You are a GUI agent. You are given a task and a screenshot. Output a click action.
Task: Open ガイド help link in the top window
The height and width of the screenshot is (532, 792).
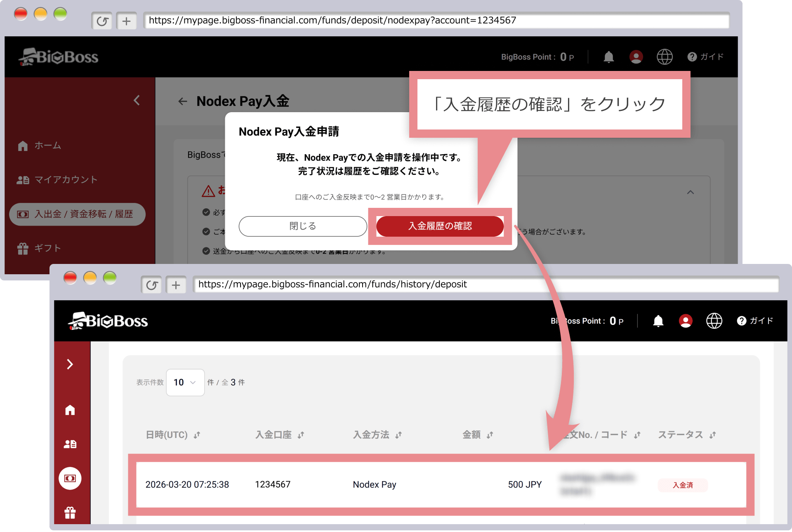point(705,57)
